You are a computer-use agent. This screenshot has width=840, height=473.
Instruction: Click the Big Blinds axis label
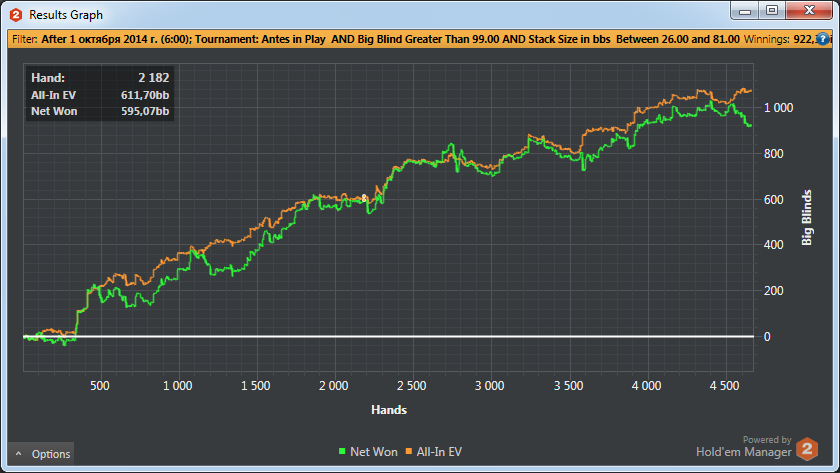tap(807, 218)
